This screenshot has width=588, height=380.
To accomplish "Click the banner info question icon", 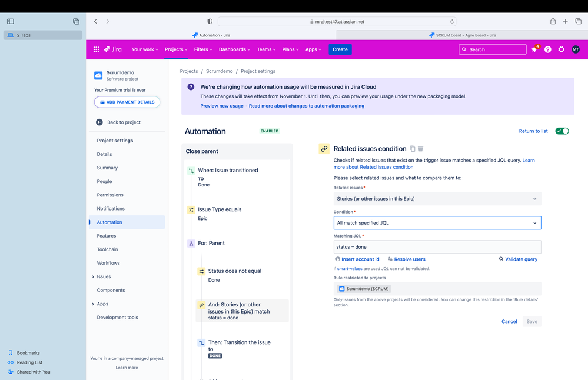I will (x=191, y=87).
